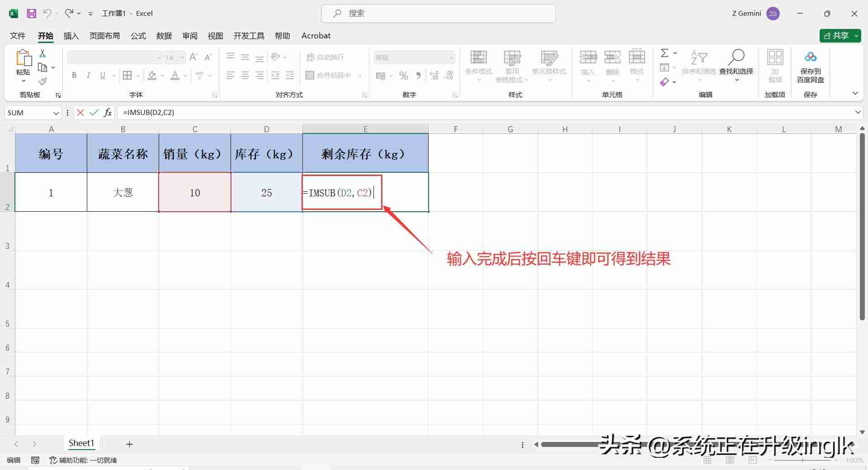Click the fx Insert Function button
The width and height of the screenshot is (868, 470).
(x=108, y=113)
